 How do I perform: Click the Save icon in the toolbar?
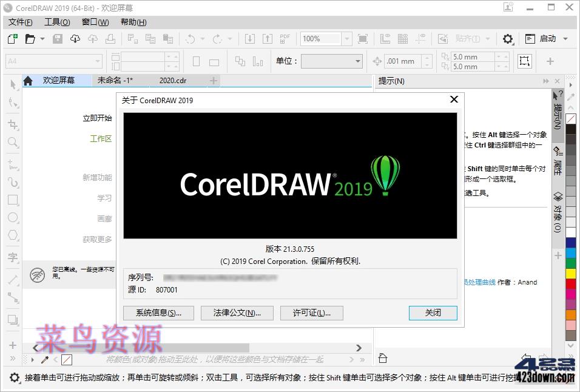(x=56, y=38)
